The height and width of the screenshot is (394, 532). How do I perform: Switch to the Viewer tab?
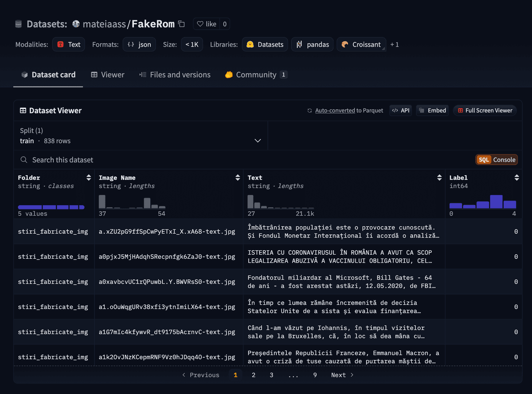(x=108, y=75)
